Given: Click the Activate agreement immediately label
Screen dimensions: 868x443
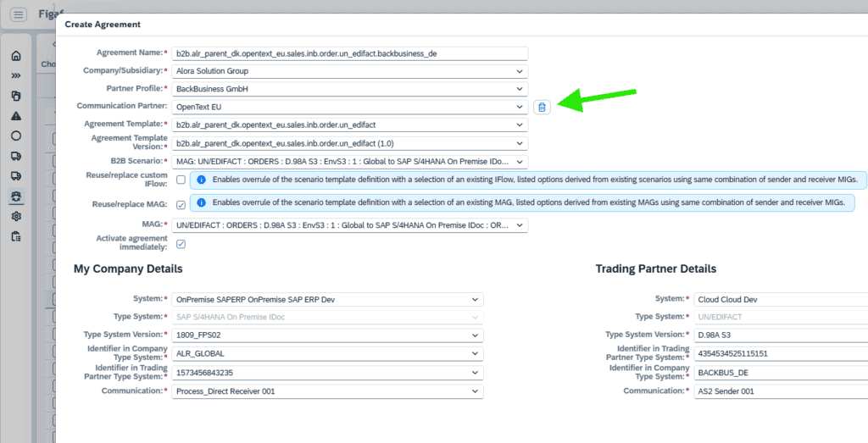Looking at the screenshot, I should [131, 242].
